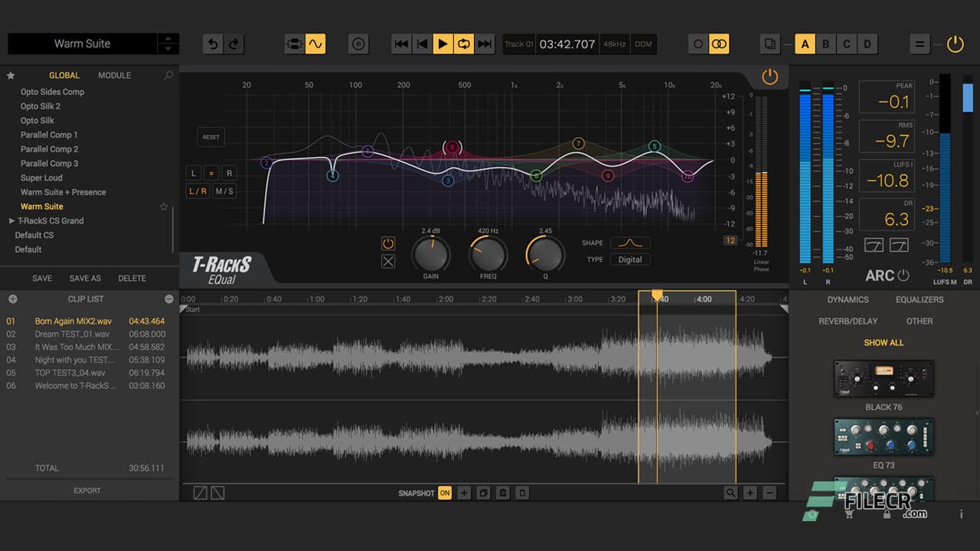980x551 pixels.
Task: Select the undo icon in the toolbar
Action: tap(213, 44)
